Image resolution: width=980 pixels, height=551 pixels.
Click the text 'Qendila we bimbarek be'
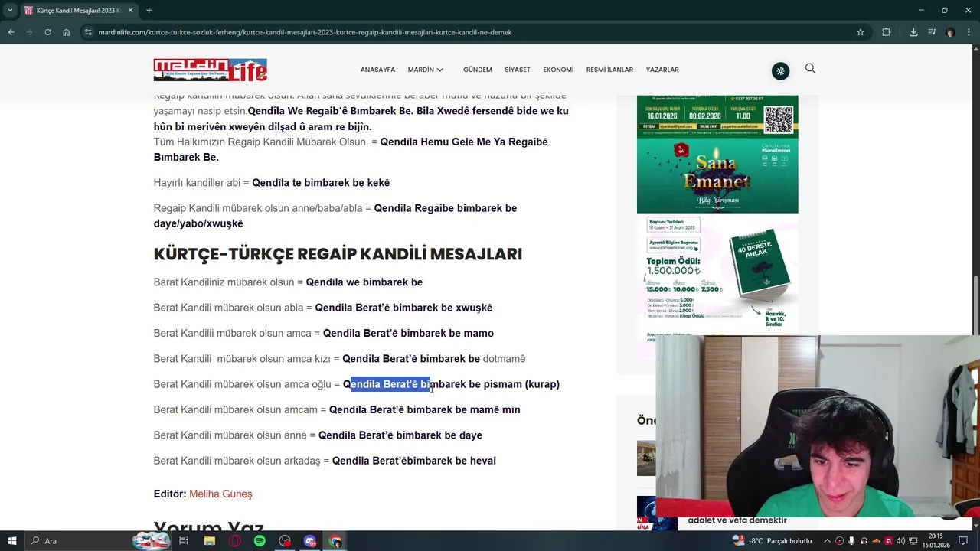[x=364, y=282]
